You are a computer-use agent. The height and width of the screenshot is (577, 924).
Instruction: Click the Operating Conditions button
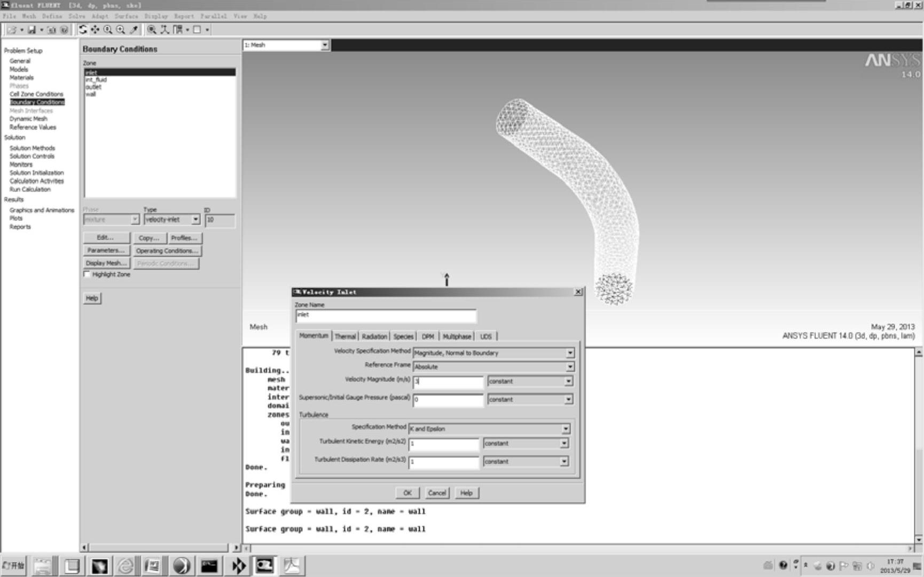167,251
